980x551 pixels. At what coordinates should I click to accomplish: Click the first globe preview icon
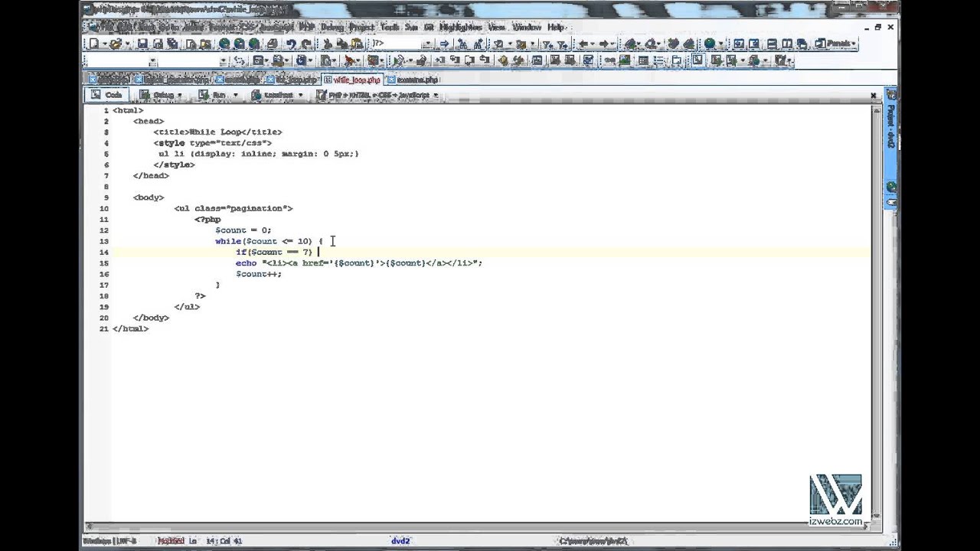(224, 44)
